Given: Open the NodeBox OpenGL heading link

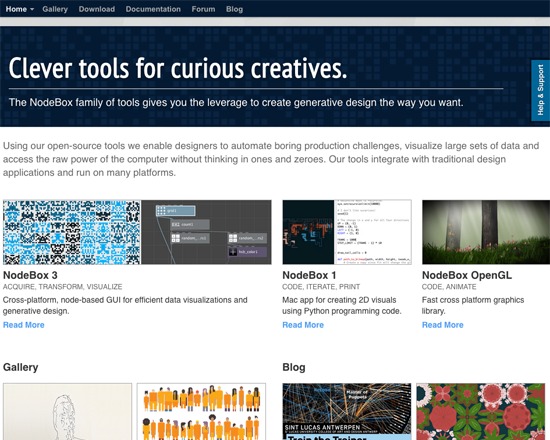Looking at the screenshot, I should 467,275.
